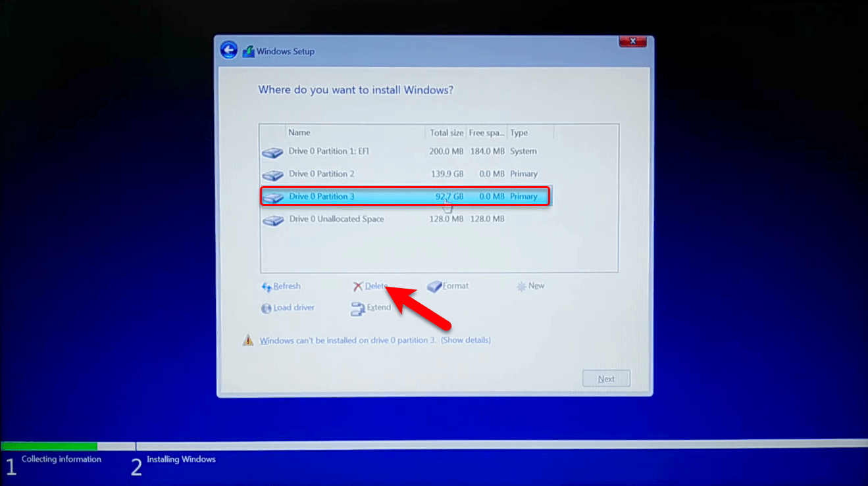This screenshot has width=868, height=486.
Task: Click the Refresh arrows icon
Action: coord(267,287)
